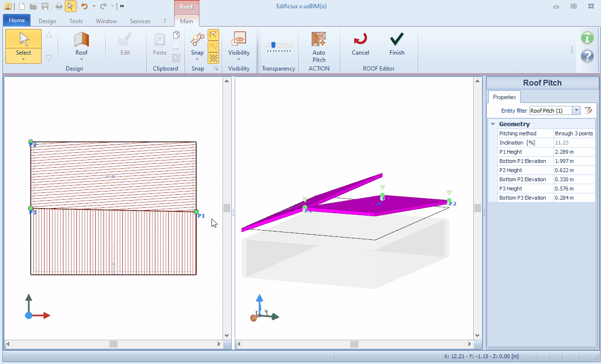
Task: Toggle the middle dotted-diagonal snap button
Action: [x=213, y=46]
